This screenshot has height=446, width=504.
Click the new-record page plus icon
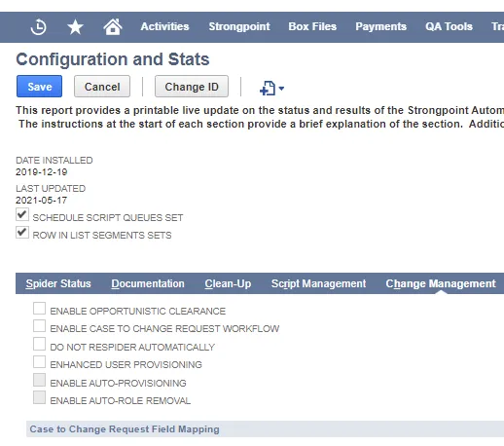[x=268, y=88]
